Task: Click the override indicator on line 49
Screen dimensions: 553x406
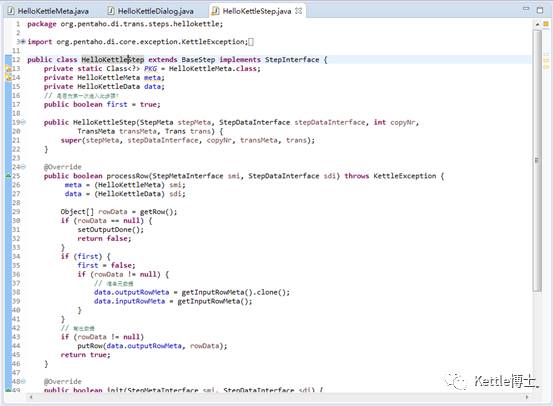Action: pos(8,390)
